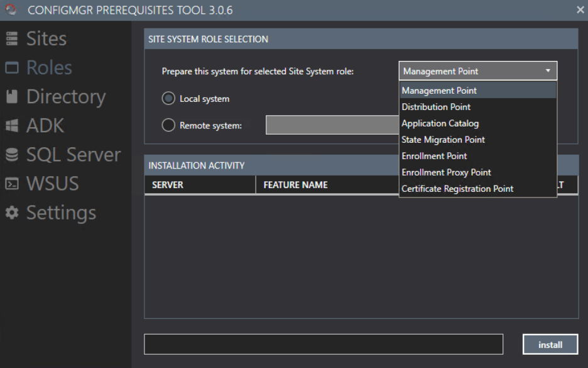
Task: Click the Settings gear icon
Action: point(11,212)
